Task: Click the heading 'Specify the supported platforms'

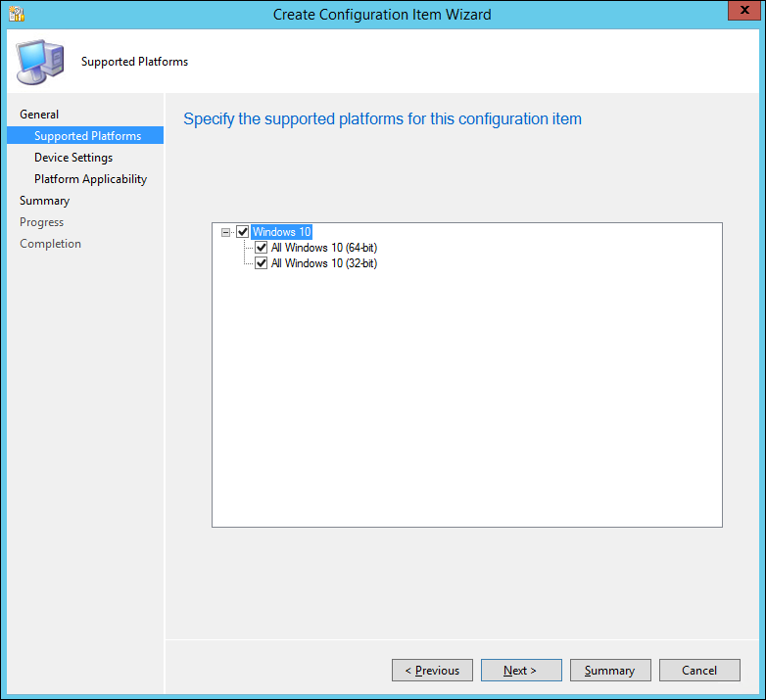Action: click(383, 119)
